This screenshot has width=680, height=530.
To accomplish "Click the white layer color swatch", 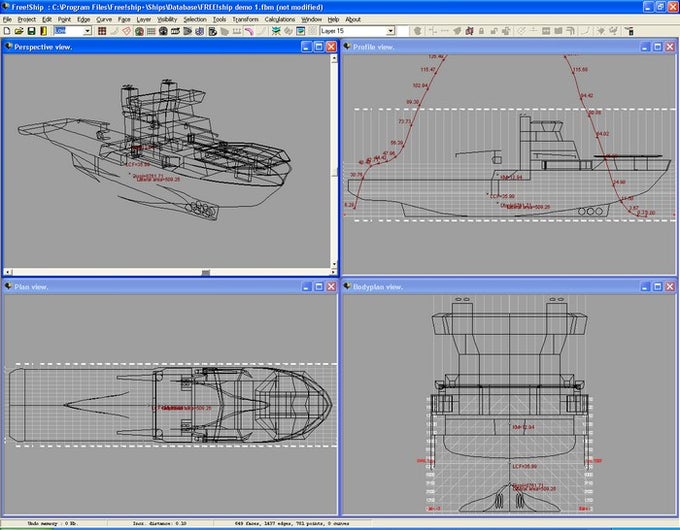I will click(x=402, y=31).
